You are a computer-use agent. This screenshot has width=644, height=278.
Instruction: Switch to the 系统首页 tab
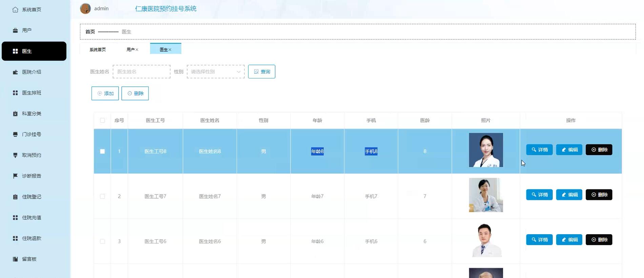tap(98, 50)
